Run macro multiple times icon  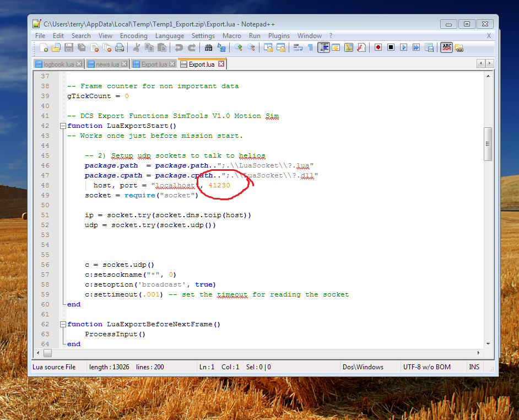417,48
